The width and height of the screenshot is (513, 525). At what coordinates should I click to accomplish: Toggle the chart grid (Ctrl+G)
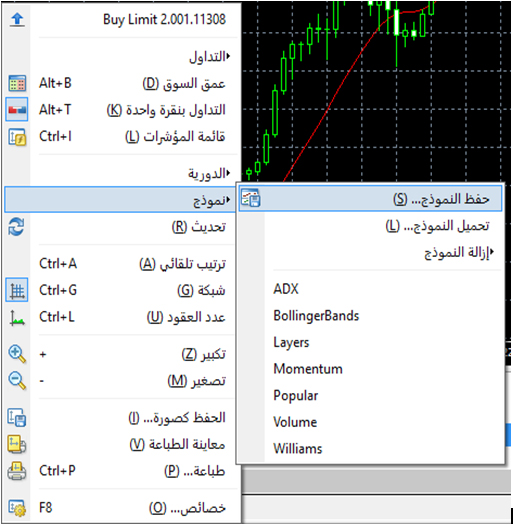click(x=17, y=290)
